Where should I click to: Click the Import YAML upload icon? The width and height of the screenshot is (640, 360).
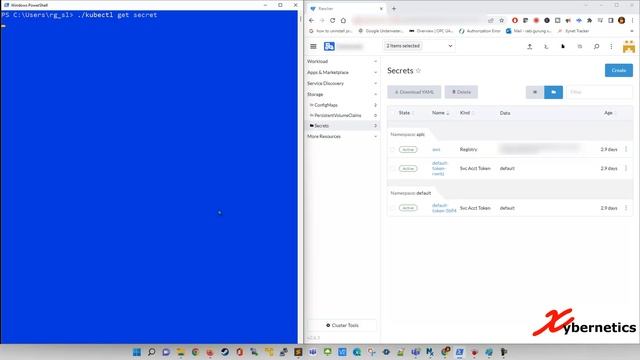pos(529,47)
